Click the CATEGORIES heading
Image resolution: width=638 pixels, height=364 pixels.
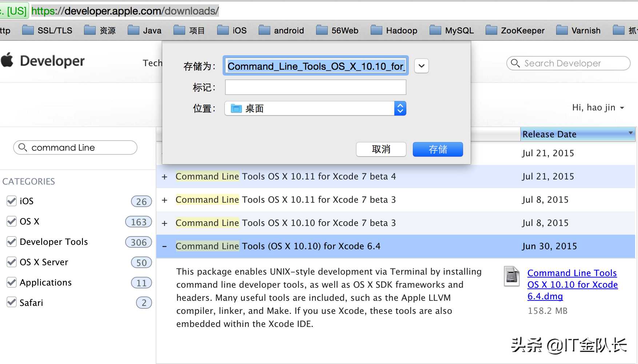tap(29, 181)
